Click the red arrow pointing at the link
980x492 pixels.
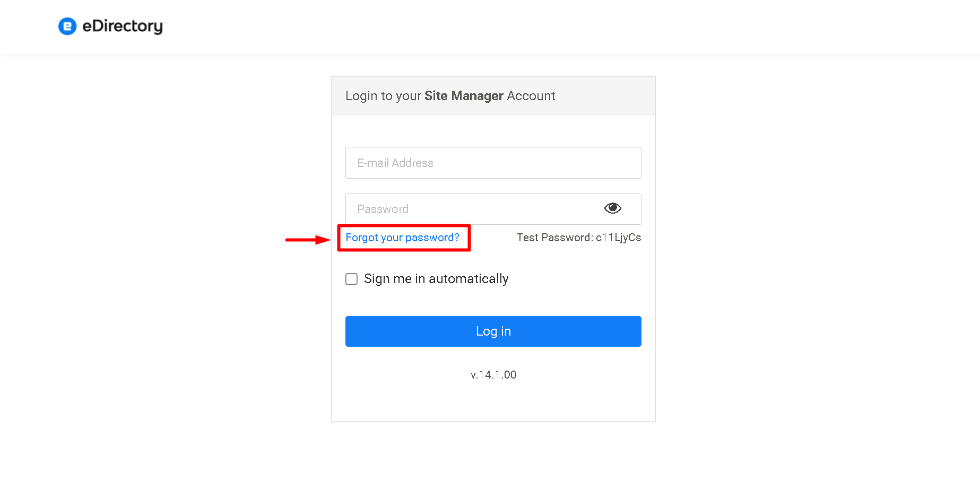308,240
